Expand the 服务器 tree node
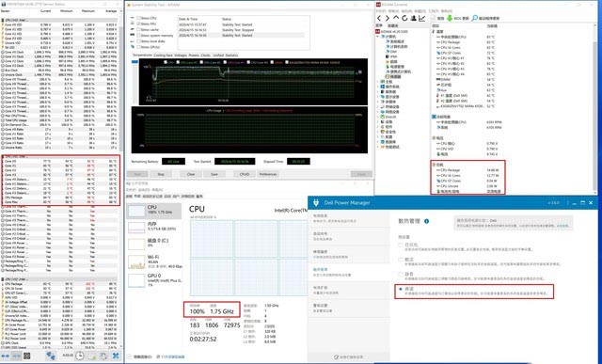 (x=378, y=91)
